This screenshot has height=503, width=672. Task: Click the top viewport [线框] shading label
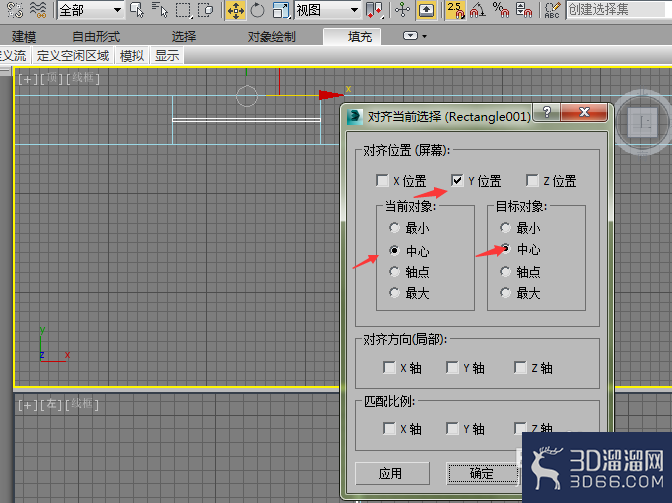point(83,78)
